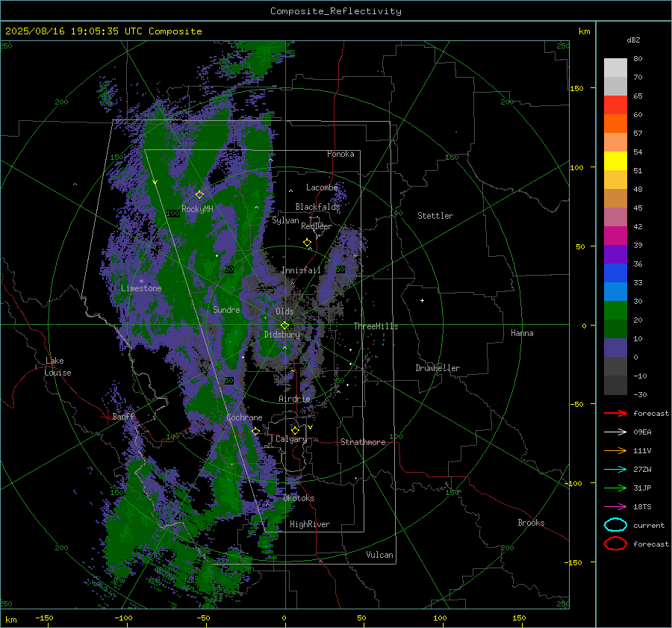
Task: Click the Sundre city label
Action: 226,310
